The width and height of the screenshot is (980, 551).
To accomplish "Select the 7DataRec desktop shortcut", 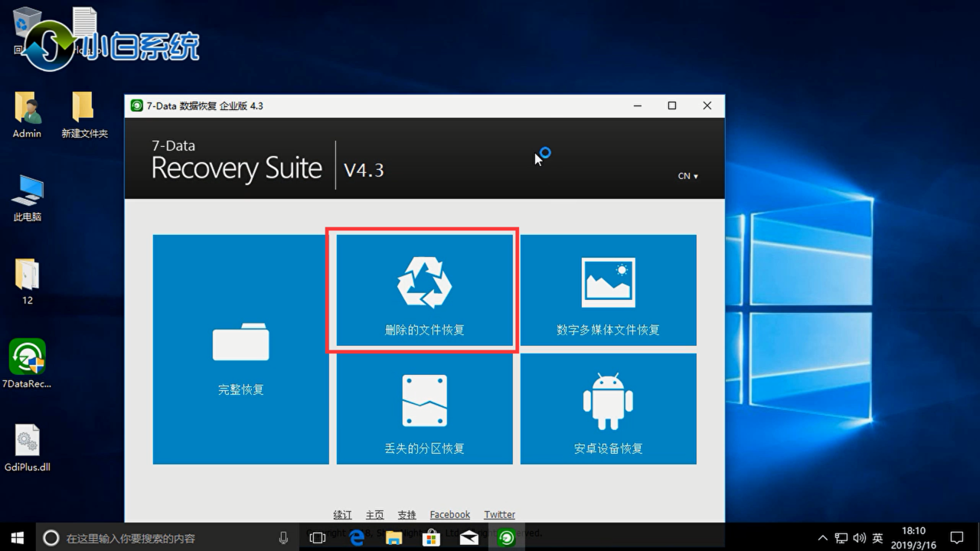I will click(27, 364).
